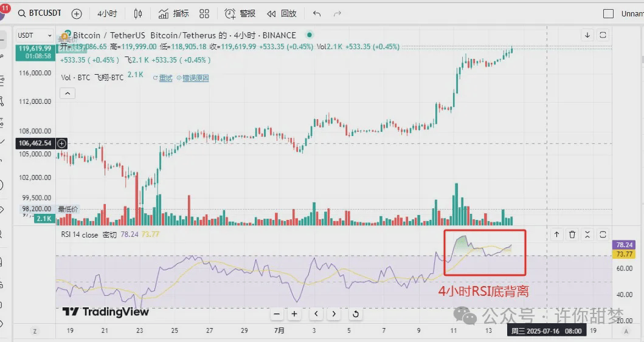Click the yellow 73.77 RSI axis tag
The width and height of the screenshot is (644, 342).
click(625, 255)
